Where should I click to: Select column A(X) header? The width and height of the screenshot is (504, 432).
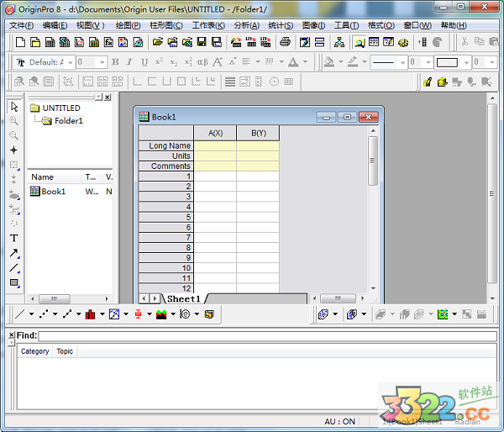215,133
